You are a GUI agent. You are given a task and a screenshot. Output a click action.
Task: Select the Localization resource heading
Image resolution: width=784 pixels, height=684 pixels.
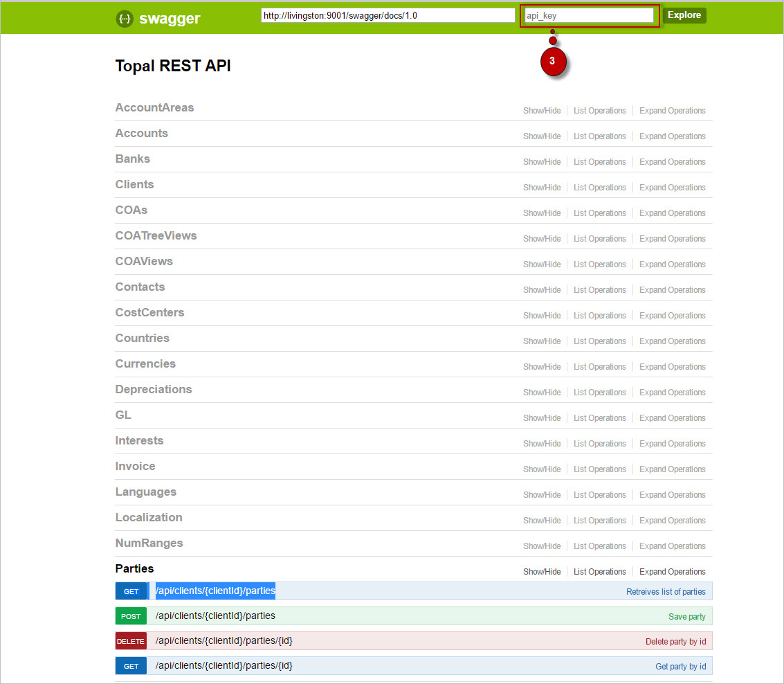coord(149,518)
